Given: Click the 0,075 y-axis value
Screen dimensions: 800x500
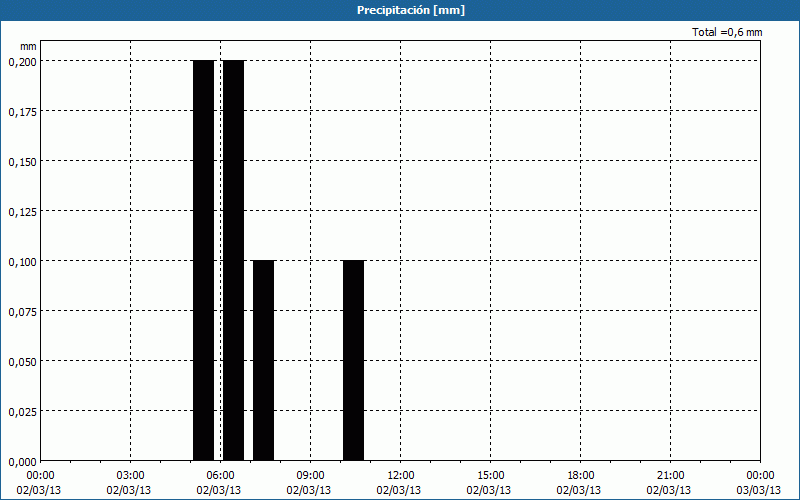Looking at the screenshot, I should point(23,312).
